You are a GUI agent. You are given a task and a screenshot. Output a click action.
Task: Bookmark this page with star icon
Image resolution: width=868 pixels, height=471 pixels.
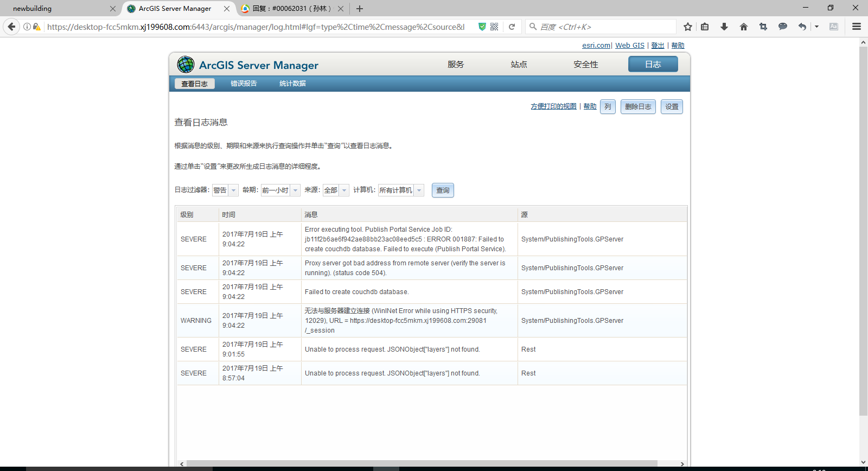click(688, 27)
